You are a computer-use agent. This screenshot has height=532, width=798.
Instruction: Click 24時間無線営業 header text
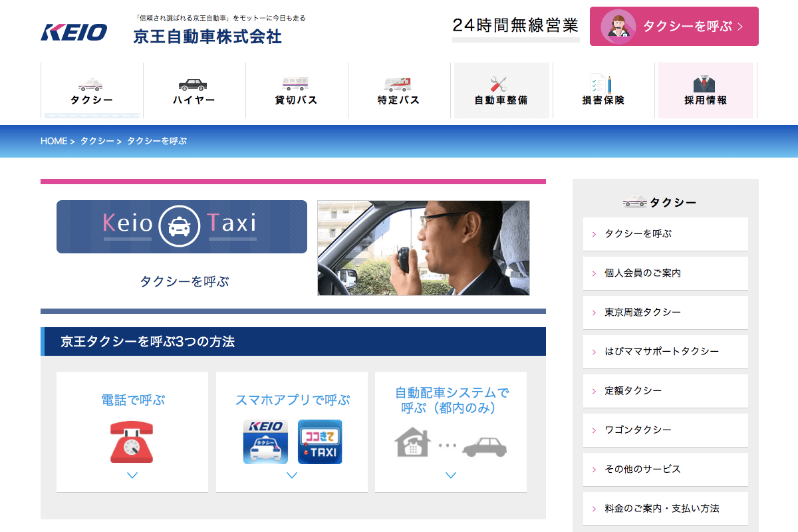click(515, 26)
